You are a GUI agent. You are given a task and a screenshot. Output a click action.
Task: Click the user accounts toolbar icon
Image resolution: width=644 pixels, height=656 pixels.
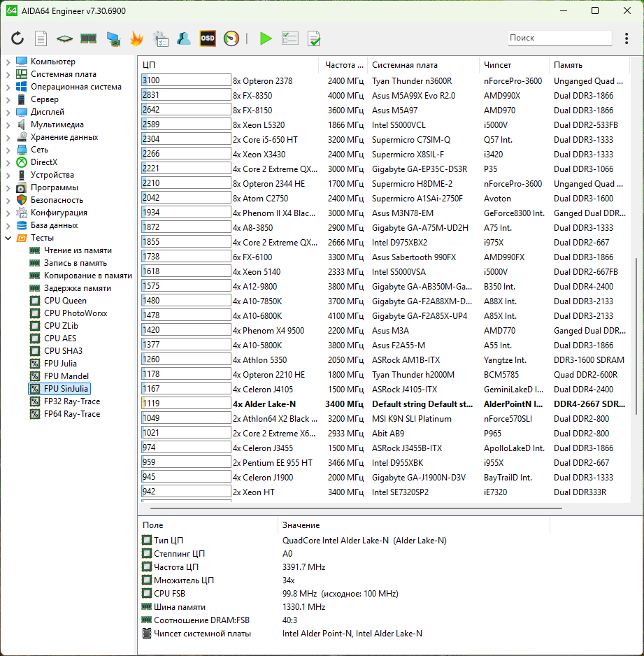click(x=184, y=38)
